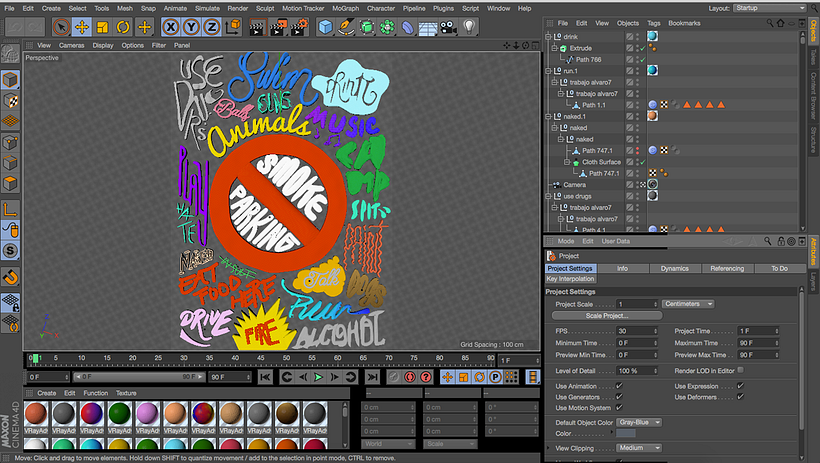This screenshot has height=463, width=820.
Task: Add a Camera object from toolbar
Action: coord(448,27)
